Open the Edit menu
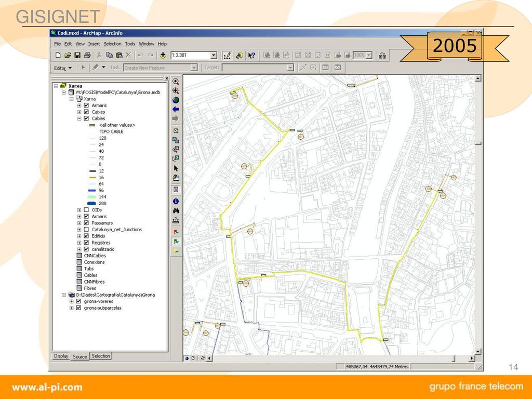 pyautogui.click(x=68, y=44)
